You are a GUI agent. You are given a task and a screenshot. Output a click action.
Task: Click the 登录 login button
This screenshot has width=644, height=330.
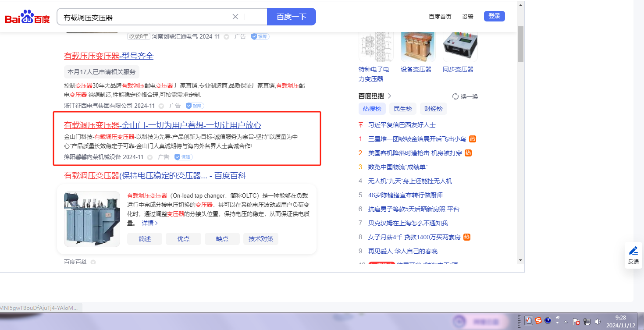(495, 16)
